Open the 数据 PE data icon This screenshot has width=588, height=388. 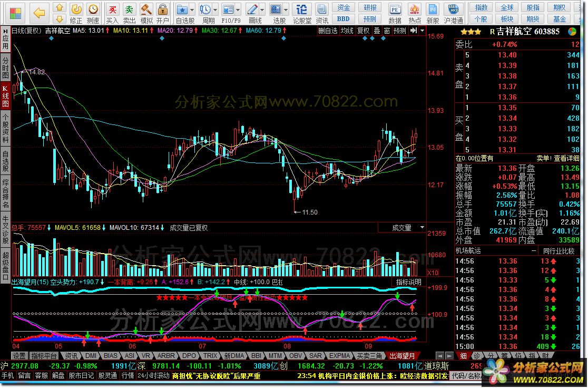(x=395, y=14)
